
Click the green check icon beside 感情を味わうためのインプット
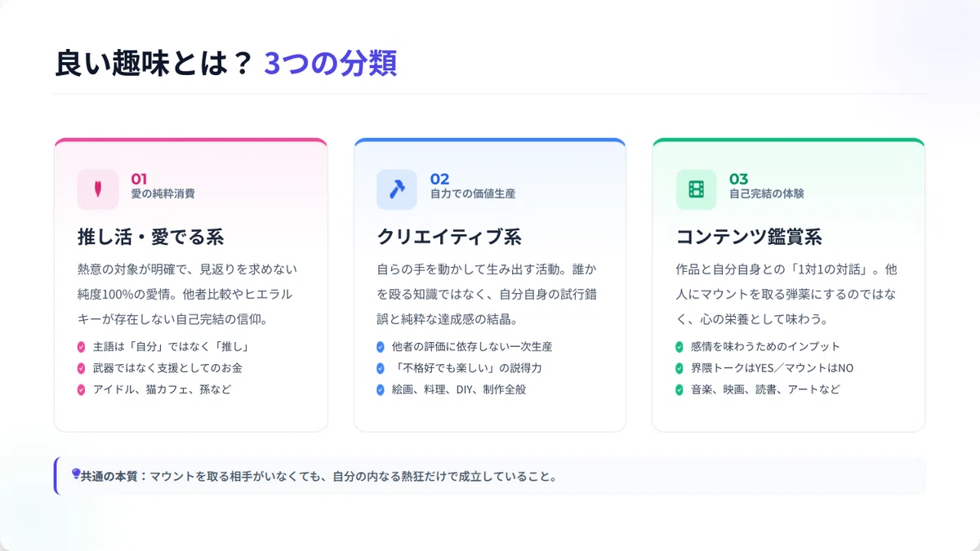click(679, 347)
